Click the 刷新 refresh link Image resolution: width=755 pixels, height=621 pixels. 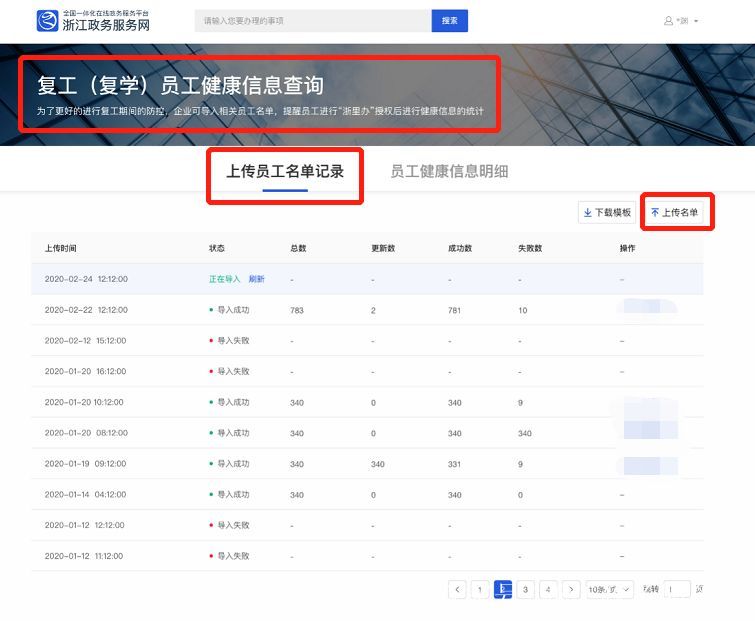point(257,279)
